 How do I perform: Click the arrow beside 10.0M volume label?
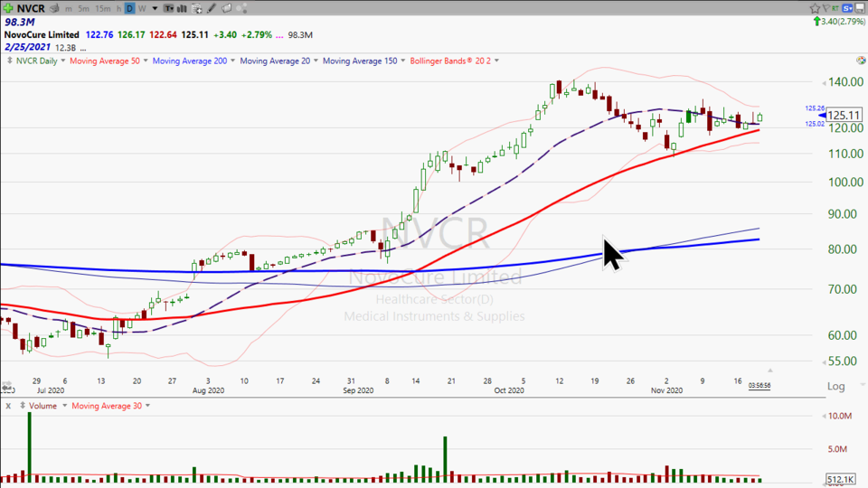823,416
